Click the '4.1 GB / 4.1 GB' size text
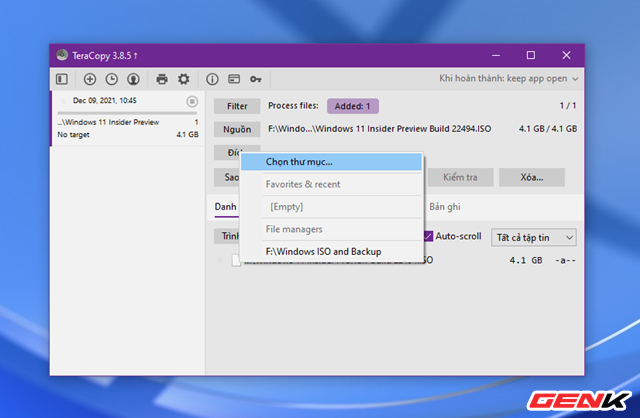Image resolution: width=640 pixels, height=418 pixels. pyautogui.click(x=548, y=129)
